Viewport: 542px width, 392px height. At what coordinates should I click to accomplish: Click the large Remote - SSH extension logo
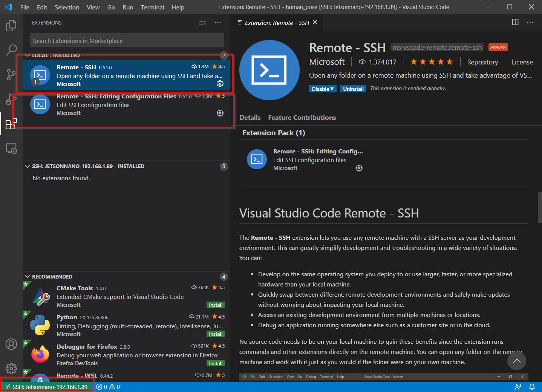click(x=269, y=70)
